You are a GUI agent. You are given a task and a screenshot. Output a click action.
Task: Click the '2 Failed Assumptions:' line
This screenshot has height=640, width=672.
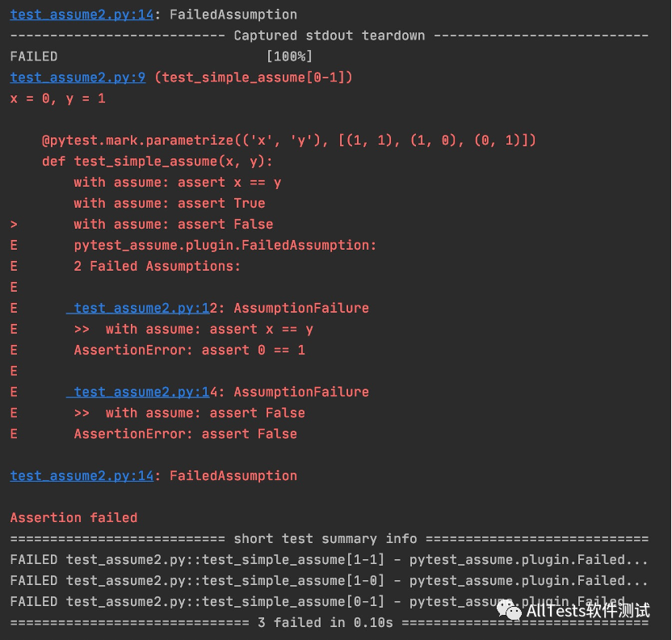[x=157, y=266]
